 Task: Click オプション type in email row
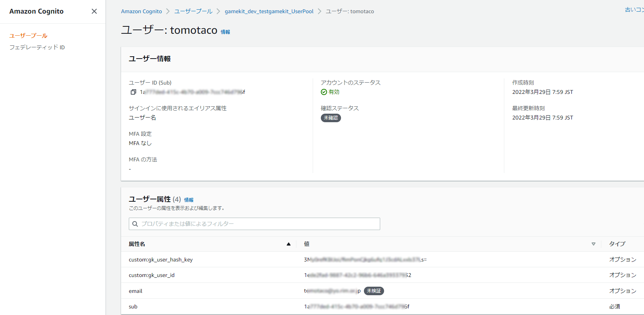623,291
